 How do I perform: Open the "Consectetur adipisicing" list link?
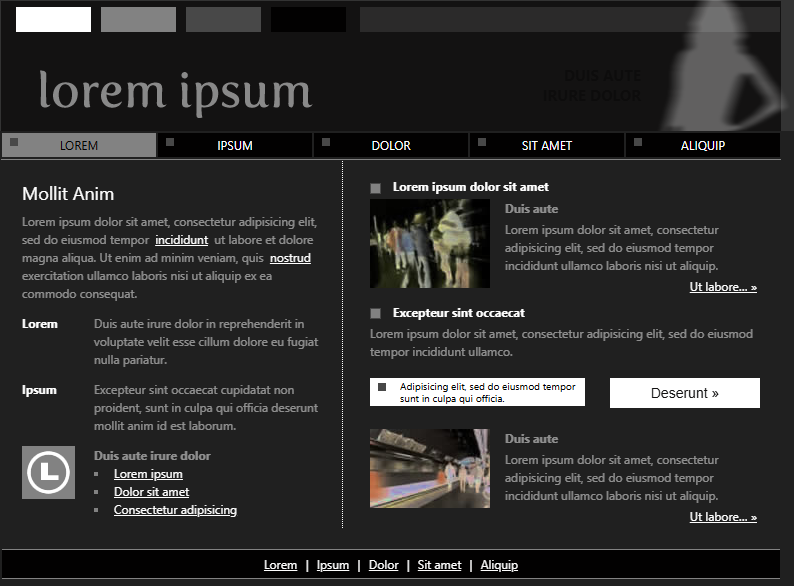point(175,510)
